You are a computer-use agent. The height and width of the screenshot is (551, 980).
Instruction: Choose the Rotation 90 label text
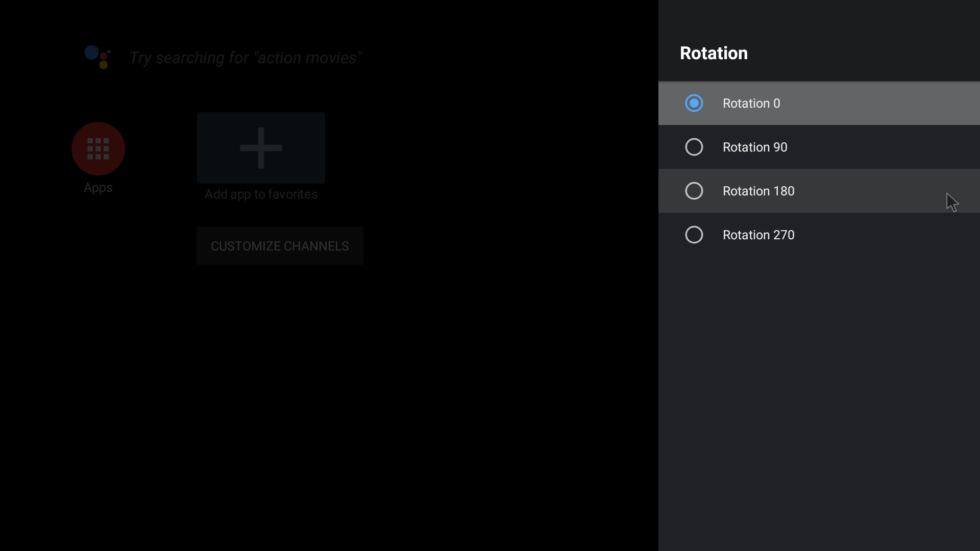[x=755, y=147]
